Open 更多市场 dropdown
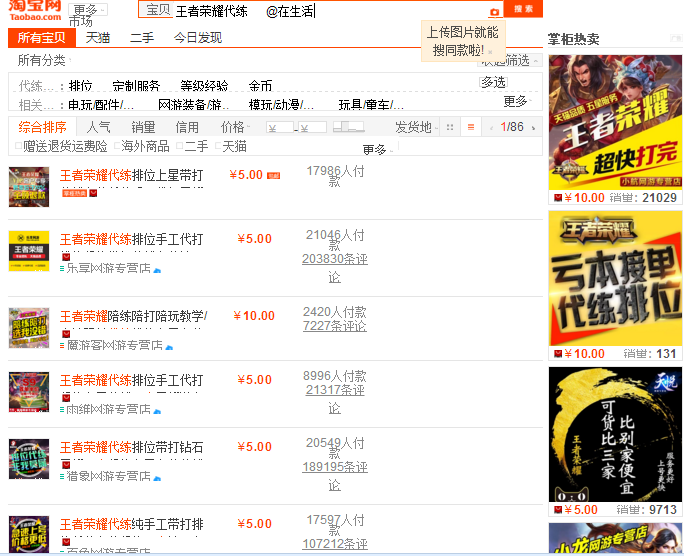The image size is (684, 556). 88,10
